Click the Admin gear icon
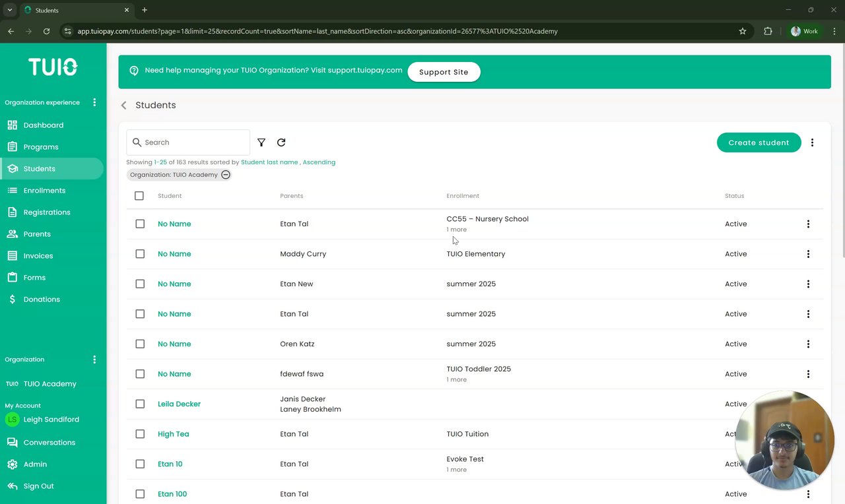This screenshot has height=504, width=845. pyautogui.click(x=12, y=464)
